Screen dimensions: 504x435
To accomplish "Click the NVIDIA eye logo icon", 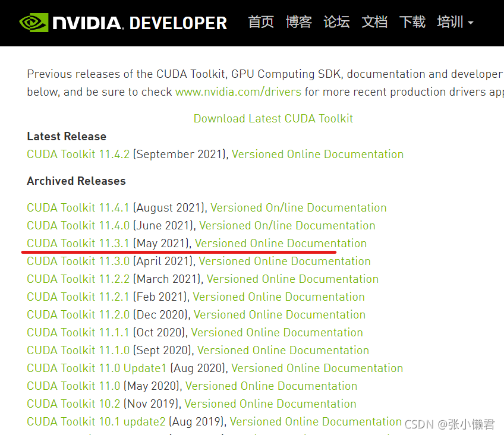I will pos(34,23).
